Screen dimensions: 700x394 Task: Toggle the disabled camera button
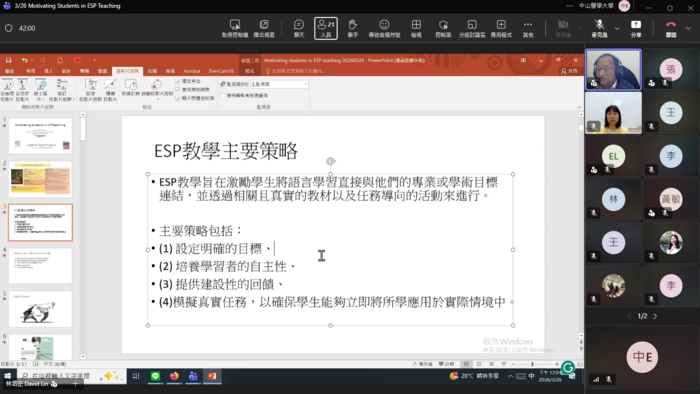click(x=563, y=28)
